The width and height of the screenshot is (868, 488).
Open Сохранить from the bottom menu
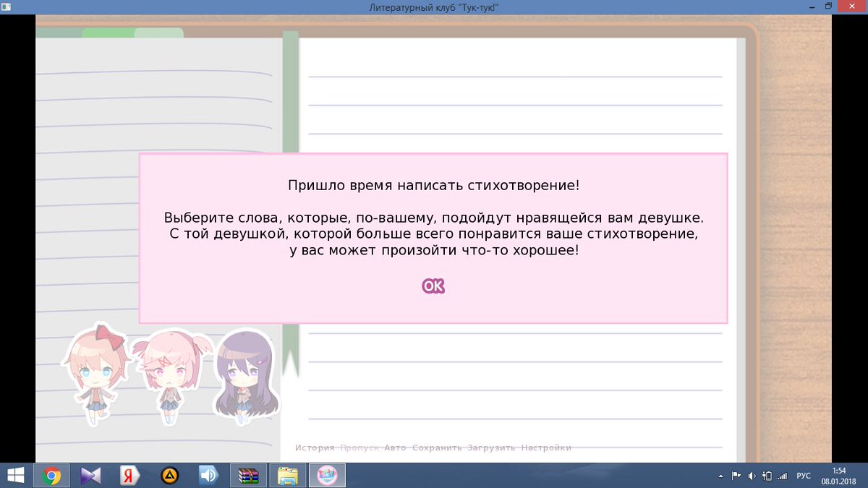click(x=437, y=448)
